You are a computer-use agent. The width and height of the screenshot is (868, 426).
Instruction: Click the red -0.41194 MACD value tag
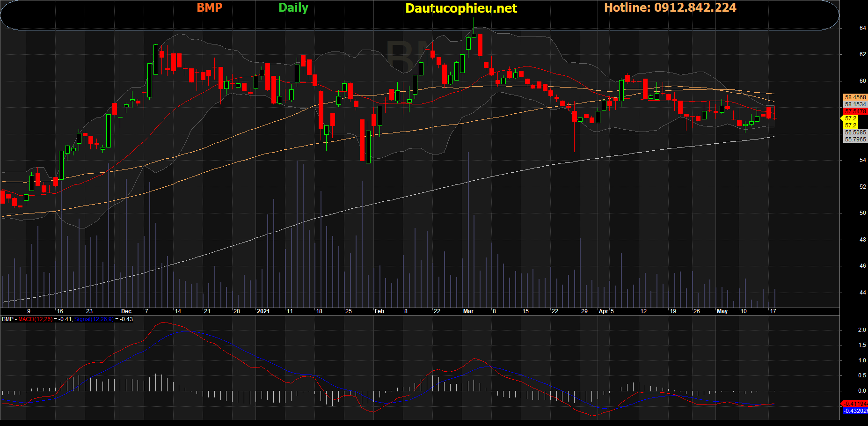[x=855, y=404]
